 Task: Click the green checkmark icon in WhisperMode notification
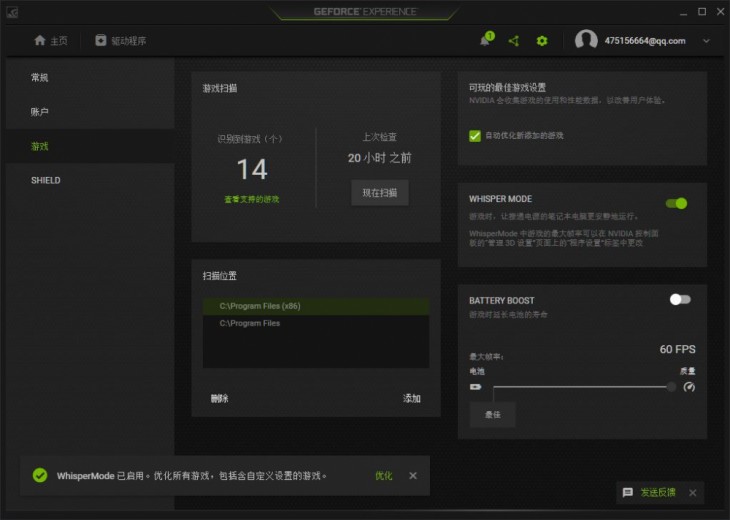(40, 475)
